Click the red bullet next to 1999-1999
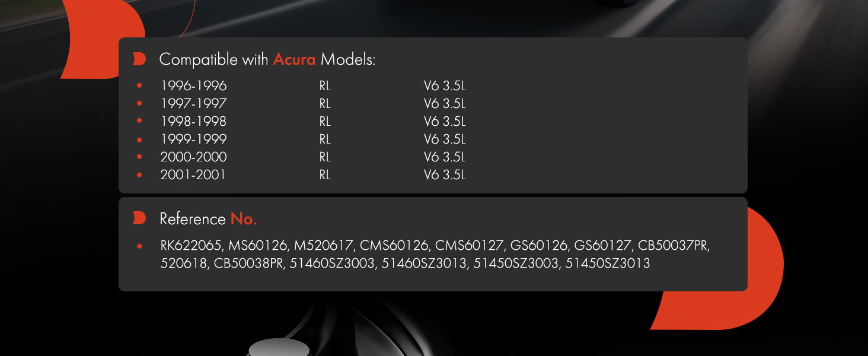The image size is (868, 356). point(139,139)
